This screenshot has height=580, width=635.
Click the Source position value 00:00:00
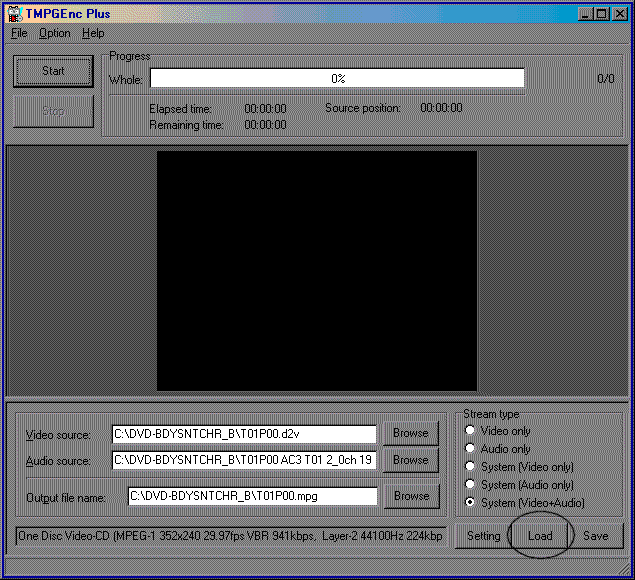(x=441, y=108)
